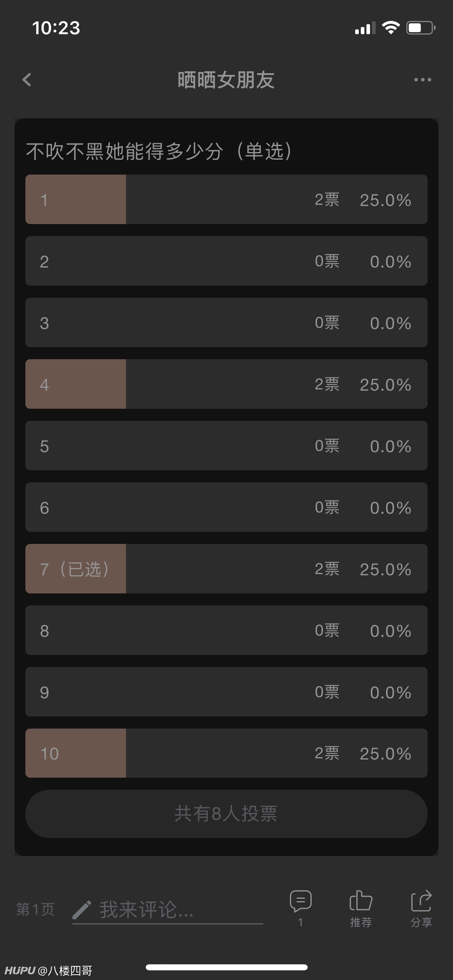The height and width of the screenshot is (980, 453).
Task: Tap the Wi-Fi status icon
Action: [x=391, y=28]
